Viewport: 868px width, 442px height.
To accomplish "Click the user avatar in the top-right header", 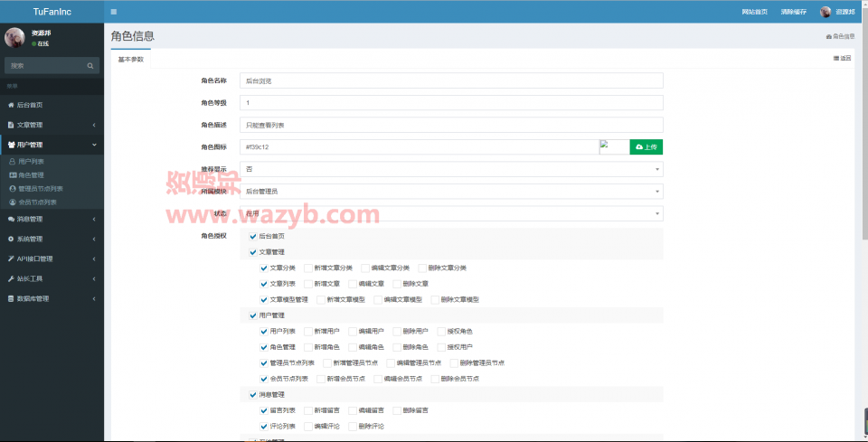I will point(826,12).
